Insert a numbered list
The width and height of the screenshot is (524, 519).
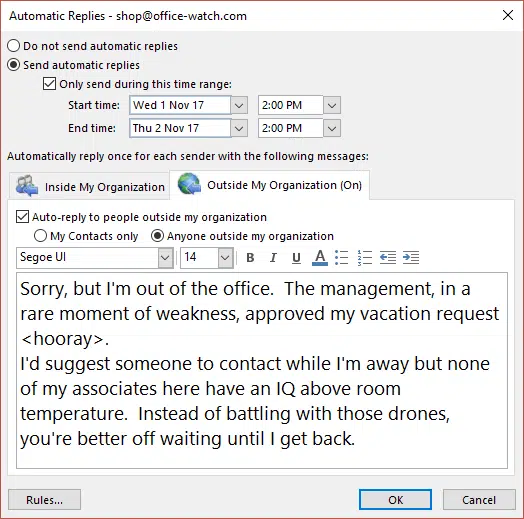[x=365, y=258]
